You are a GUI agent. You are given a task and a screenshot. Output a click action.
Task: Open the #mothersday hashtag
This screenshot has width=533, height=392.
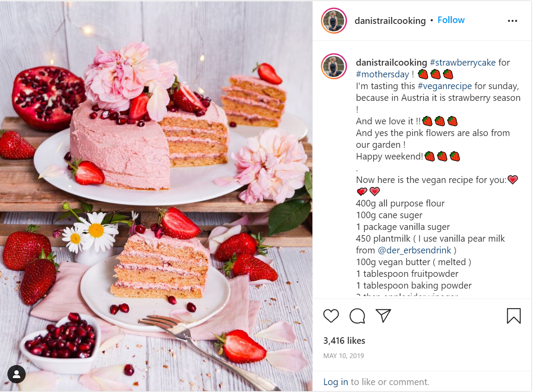pos(382,74)
